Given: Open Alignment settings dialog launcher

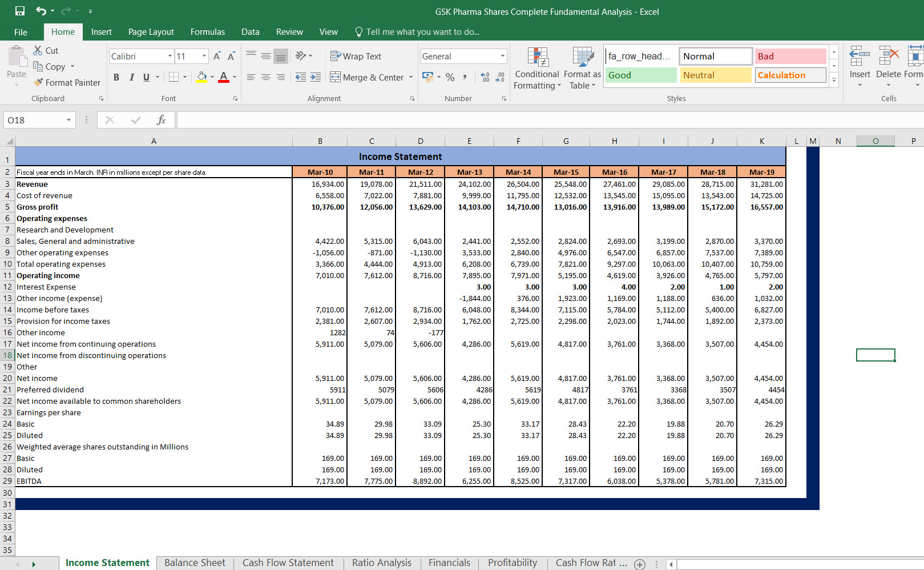Looking at the screenshot, I should tap(412, 99).
